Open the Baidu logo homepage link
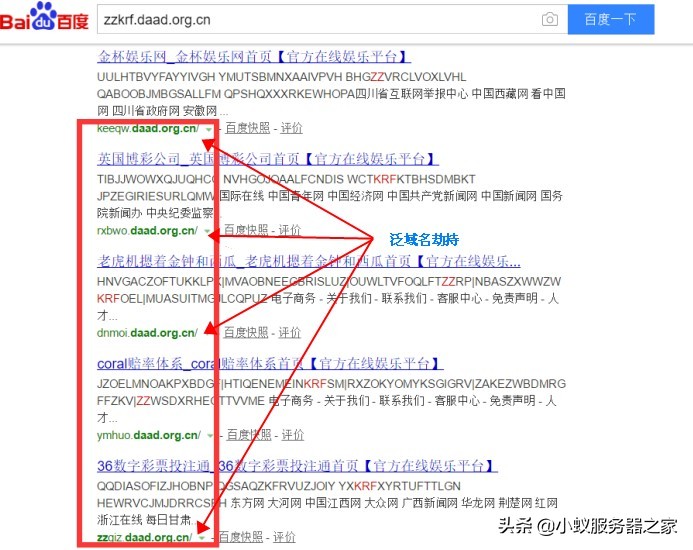Viewport: 693px width, 550px height. [44, 18]
